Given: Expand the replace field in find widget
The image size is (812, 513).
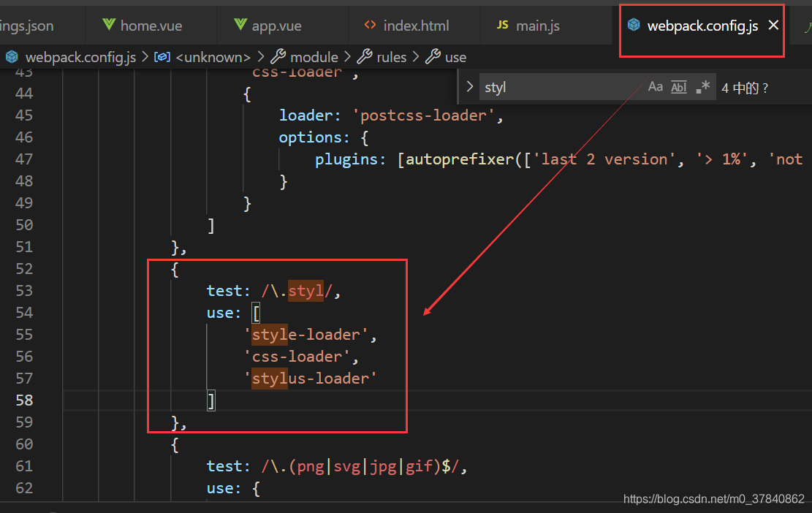Looking at the screenshot, I should pos(470,86).
